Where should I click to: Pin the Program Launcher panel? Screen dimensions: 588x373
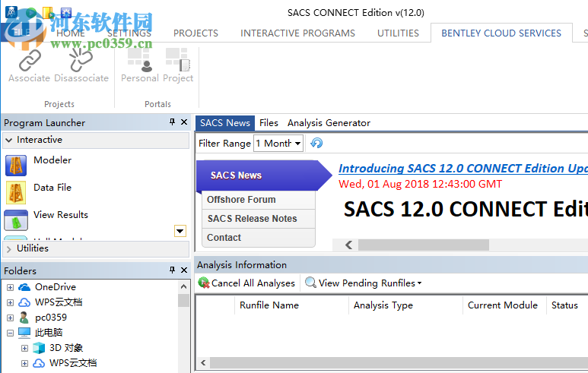(172, 122)
